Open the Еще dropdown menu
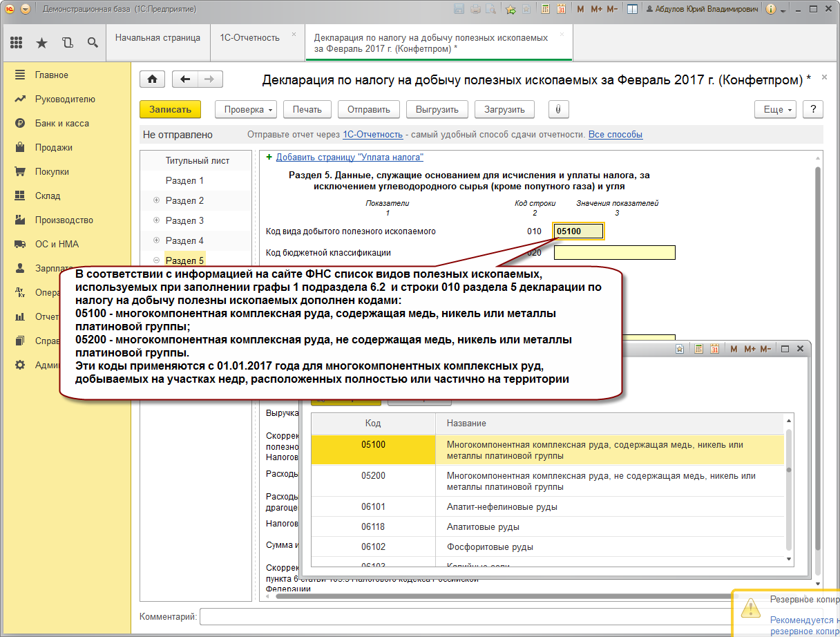This screenshot has height=637, width=840. (x=777, y=109)
